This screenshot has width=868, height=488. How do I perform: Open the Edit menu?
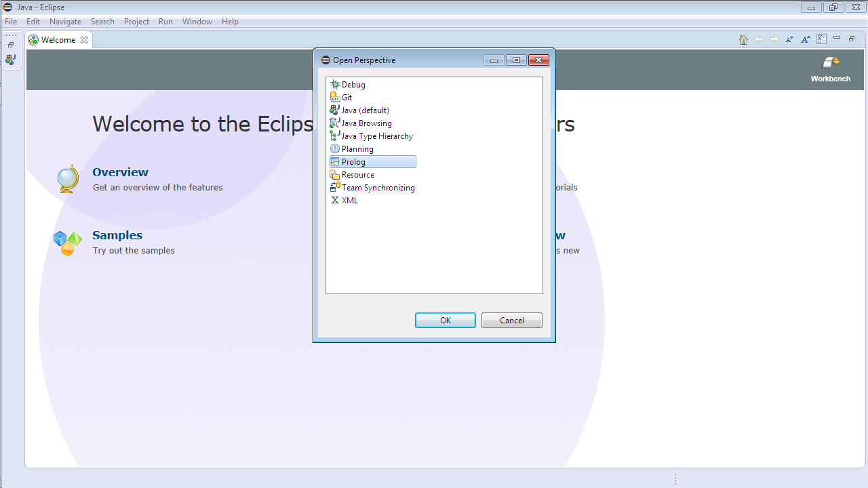(33, 22)
